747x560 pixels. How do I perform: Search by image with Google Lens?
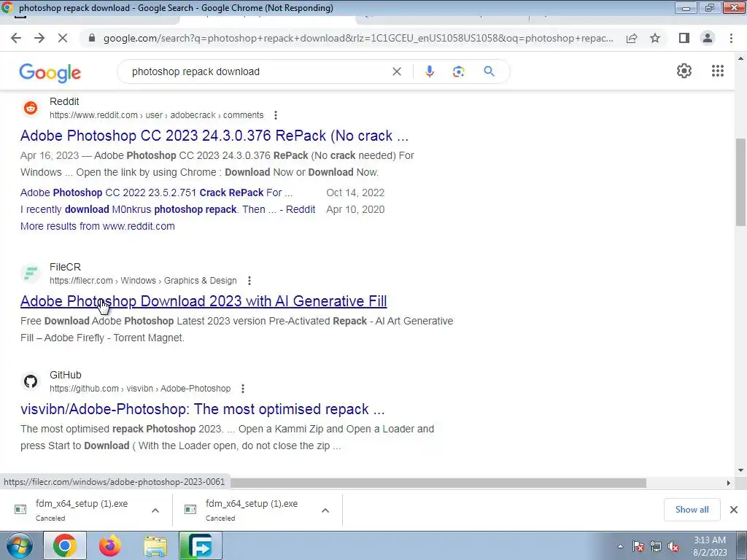pos(458,71)
